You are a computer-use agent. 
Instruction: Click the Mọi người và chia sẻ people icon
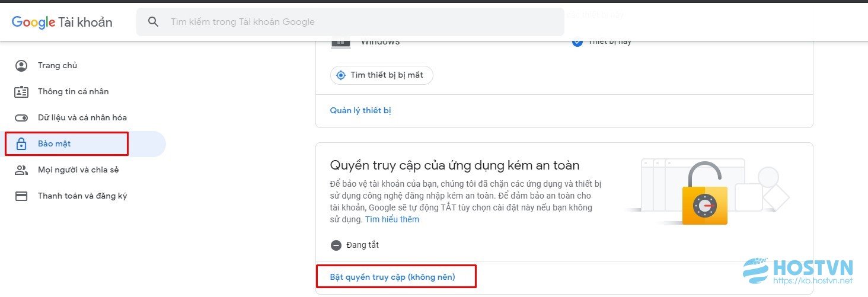tap(21, 170)
